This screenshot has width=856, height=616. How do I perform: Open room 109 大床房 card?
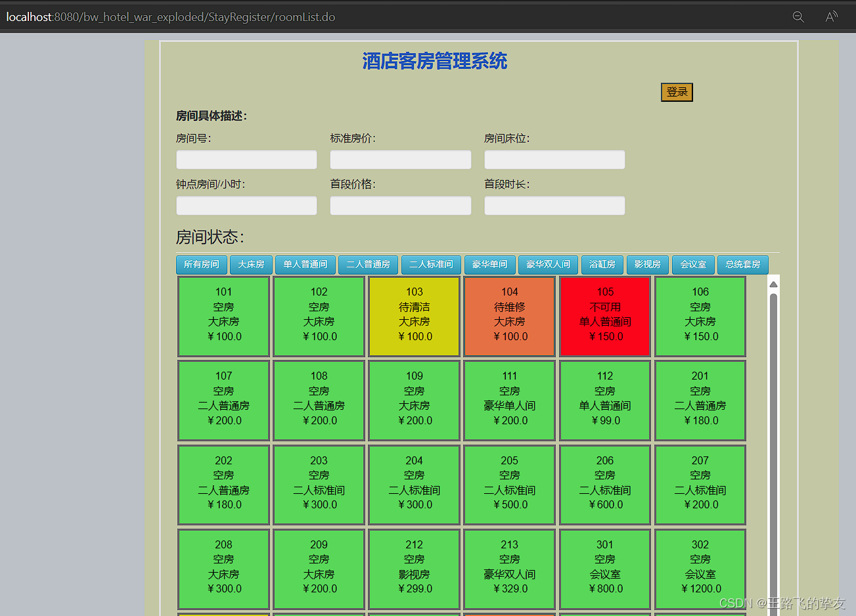(x=414, y=401)
